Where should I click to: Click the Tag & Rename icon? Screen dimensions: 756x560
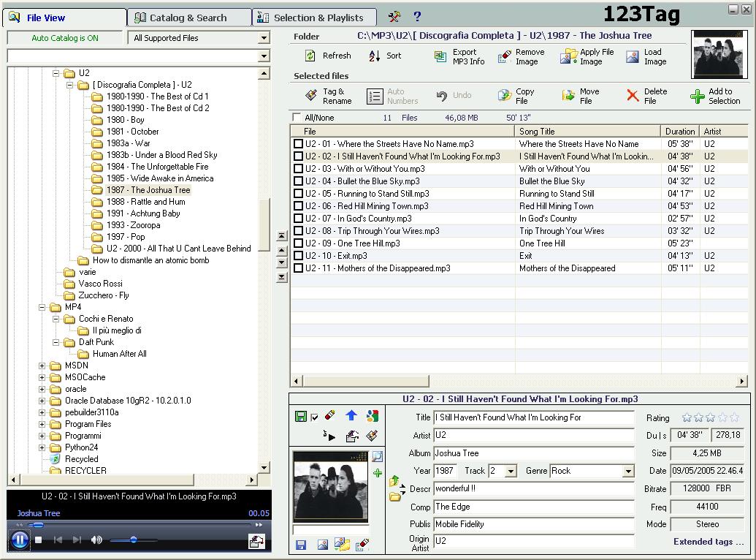click(310, 96)
